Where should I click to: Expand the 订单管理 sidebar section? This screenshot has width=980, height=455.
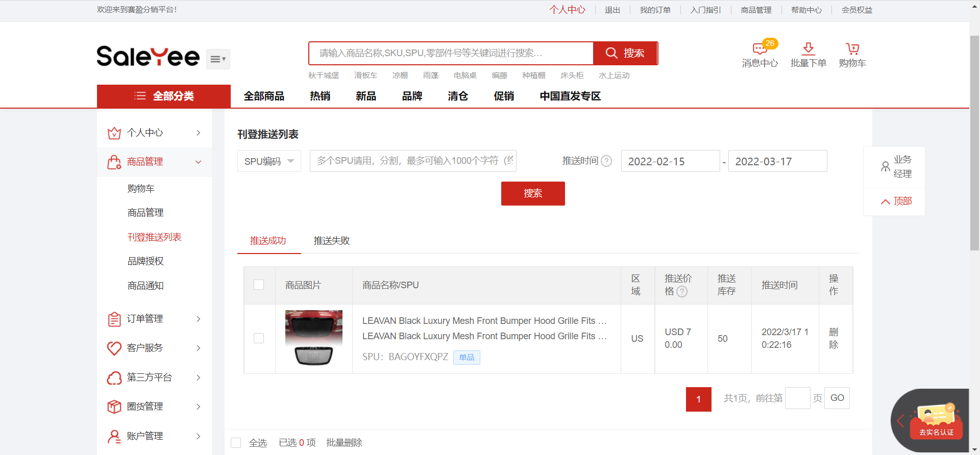point(154,319)
